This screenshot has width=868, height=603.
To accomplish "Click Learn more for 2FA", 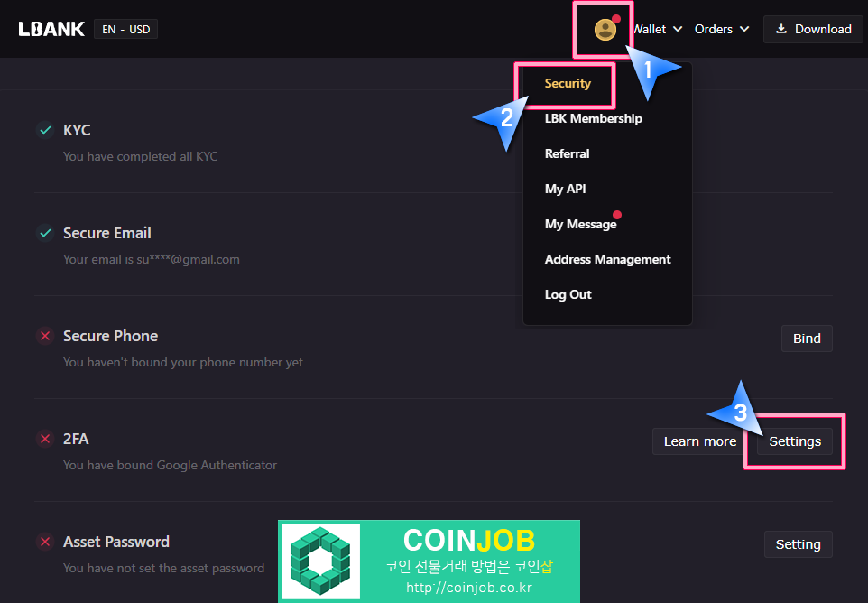I will [x=699, y=441].
